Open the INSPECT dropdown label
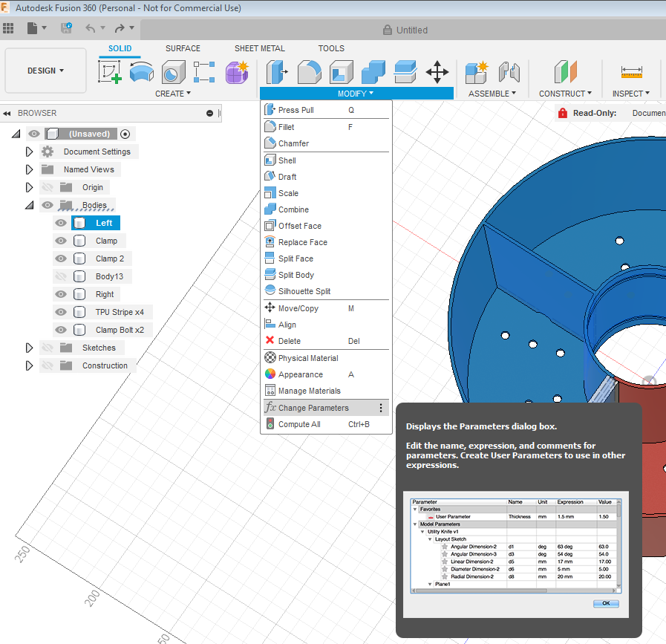Image resolution: width=666 pixels, height=644 pixels. (631, 94)
